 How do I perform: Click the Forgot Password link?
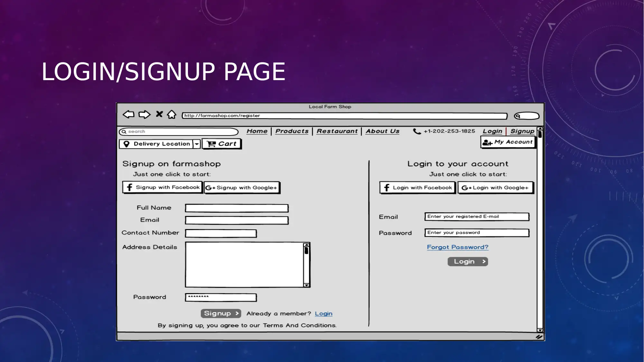coord(457,246)
